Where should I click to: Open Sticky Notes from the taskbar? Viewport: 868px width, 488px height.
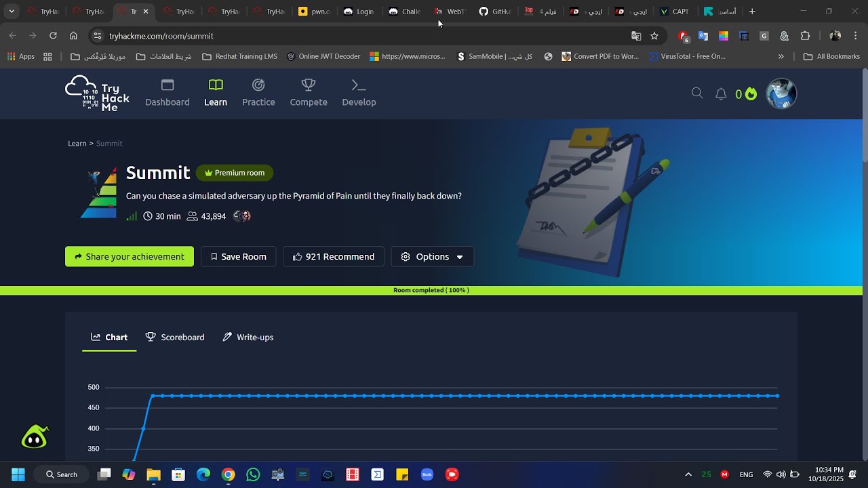click(402, 474)
